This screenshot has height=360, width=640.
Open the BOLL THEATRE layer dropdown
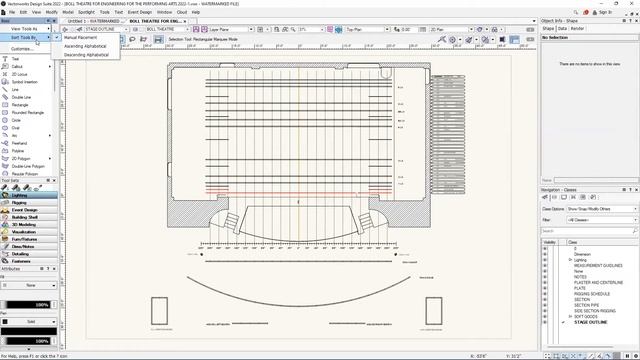click(x=167, y=29)
